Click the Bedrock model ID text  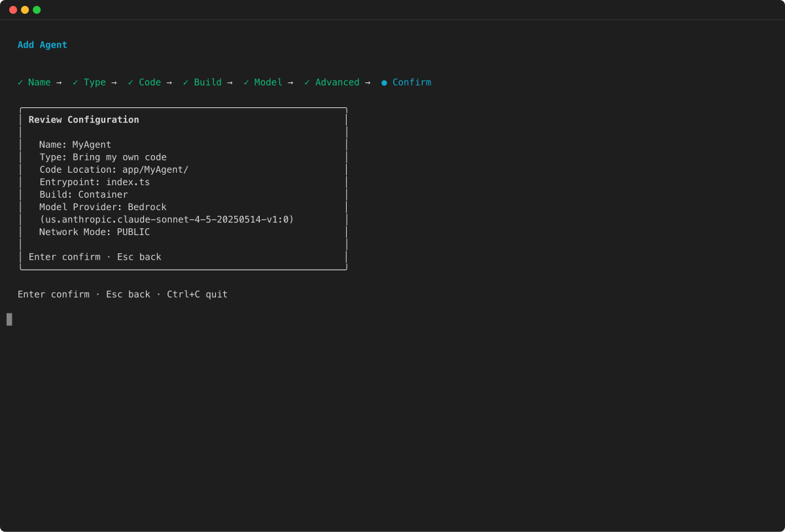tap(166, 219)
